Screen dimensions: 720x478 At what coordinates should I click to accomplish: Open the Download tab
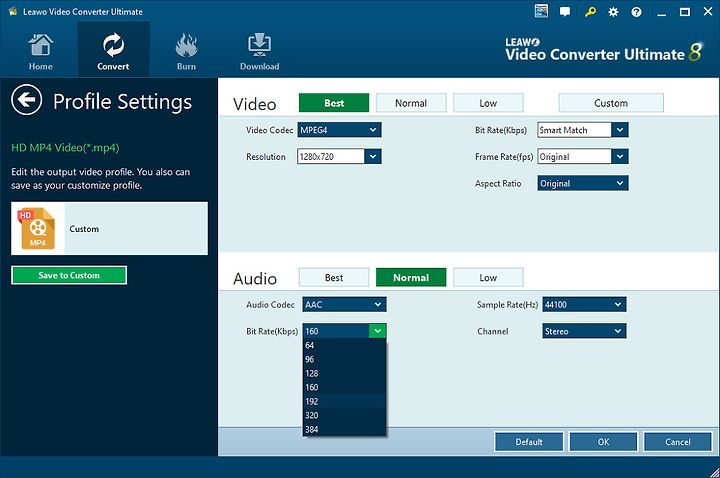[x=259, y=52]
